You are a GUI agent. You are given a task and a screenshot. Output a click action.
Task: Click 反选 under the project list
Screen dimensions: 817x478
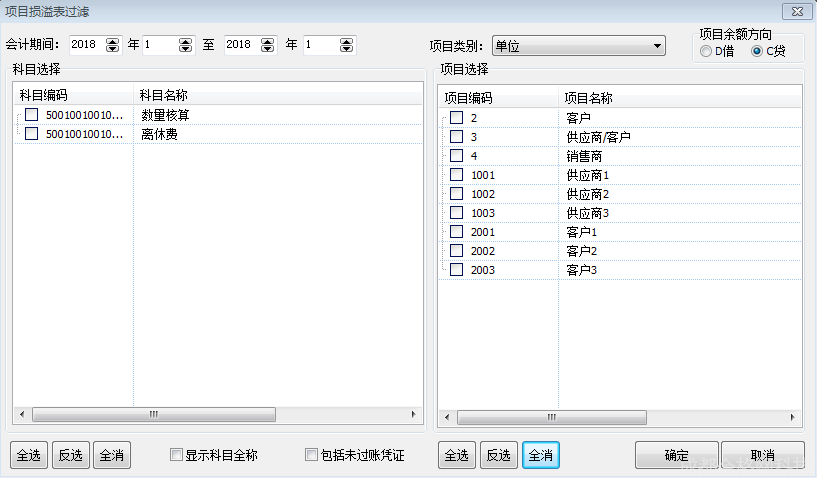tap(498, 455)
